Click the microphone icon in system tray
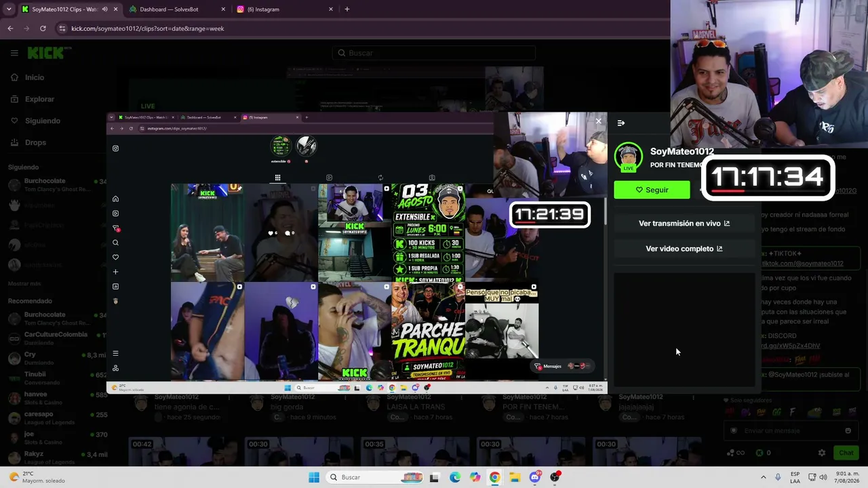868x488 pixels. pyautogui.click(x=778, y=477)
